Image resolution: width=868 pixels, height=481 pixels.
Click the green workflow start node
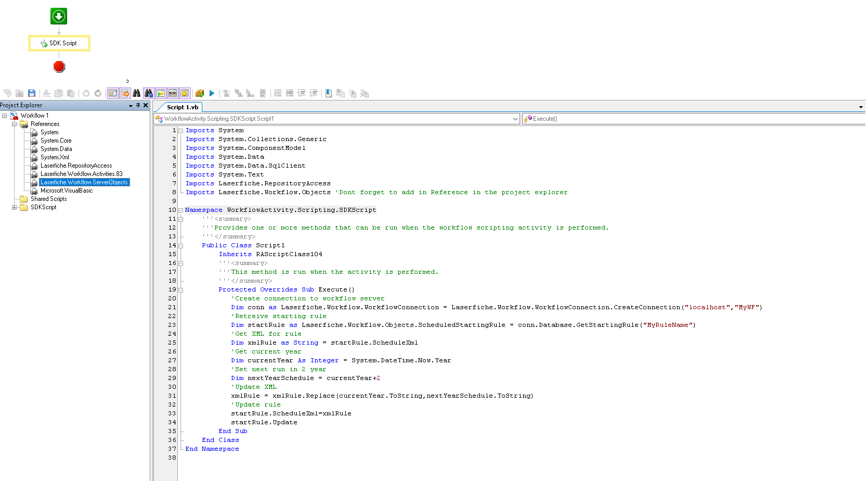[59, 16]
